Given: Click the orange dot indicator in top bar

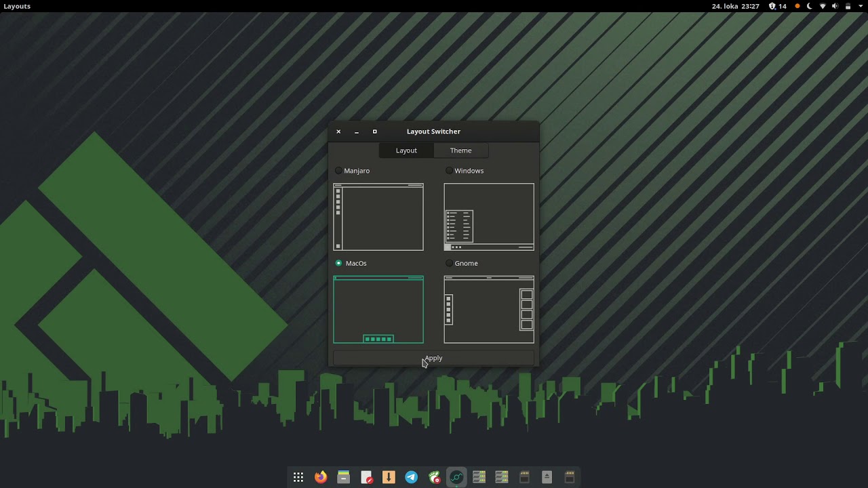Looking at the screenshot, I should [x=797, y=6].
